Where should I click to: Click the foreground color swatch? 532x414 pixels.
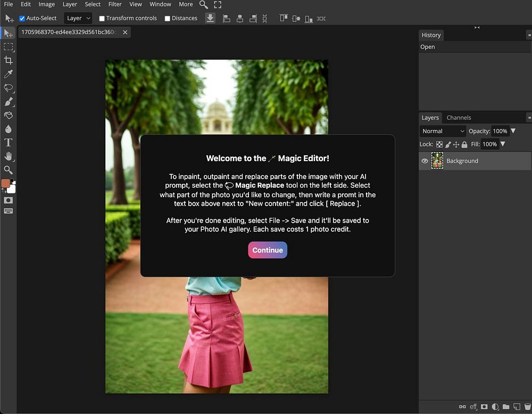[5, 183]
